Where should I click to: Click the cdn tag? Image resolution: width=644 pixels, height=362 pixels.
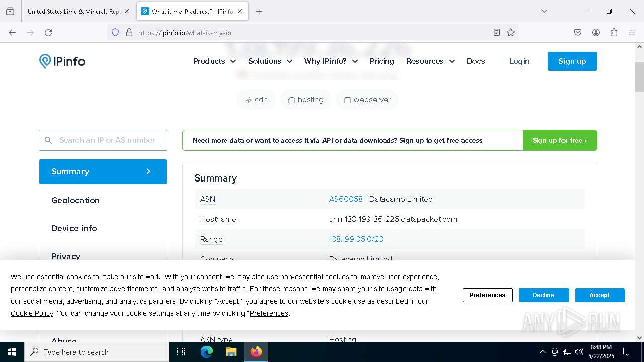[256, 100]
